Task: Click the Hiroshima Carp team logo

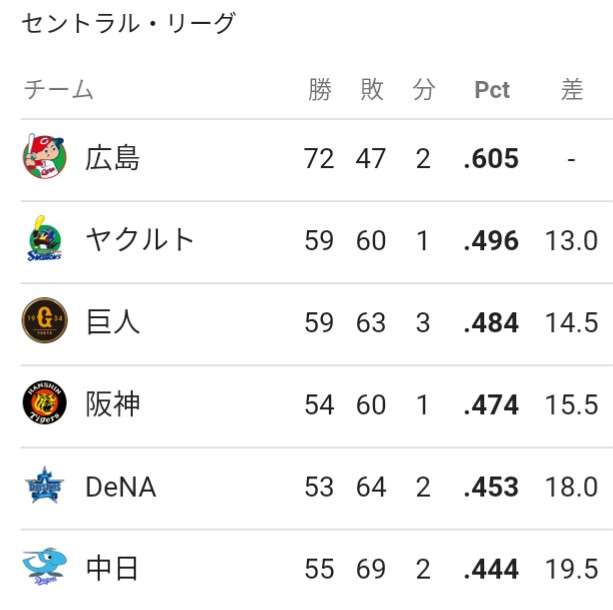Action: click(44, 156)
